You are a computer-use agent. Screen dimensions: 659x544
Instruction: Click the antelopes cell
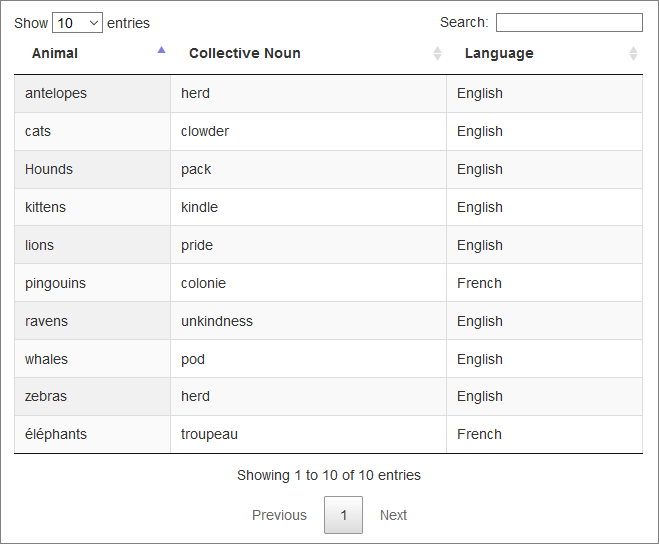point(56,94)
